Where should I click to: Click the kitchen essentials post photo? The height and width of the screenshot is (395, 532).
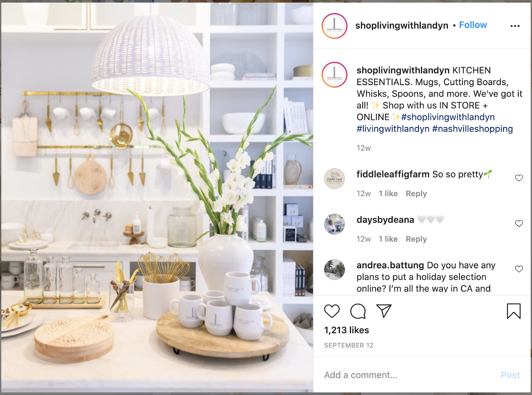pos(157,197)
